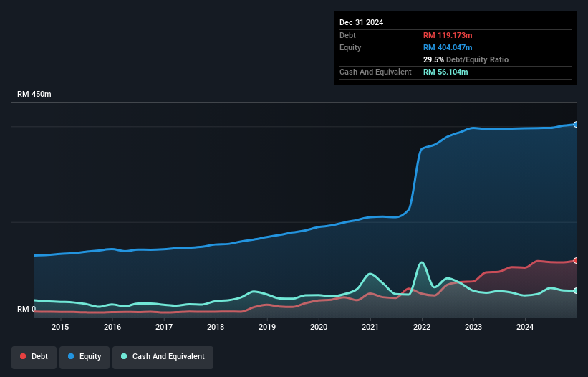Toggle the Debt series legend button

point(34,357)
